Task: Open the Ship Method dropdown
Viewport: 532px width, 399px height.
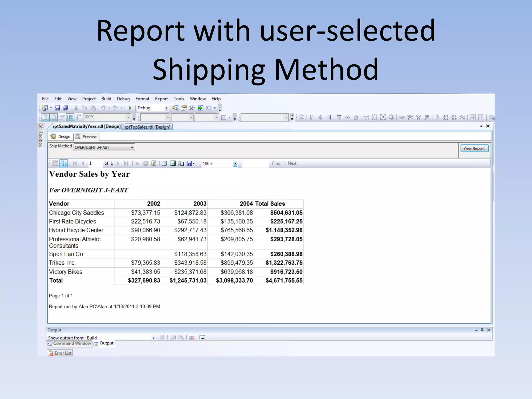Action: (104, 147)
